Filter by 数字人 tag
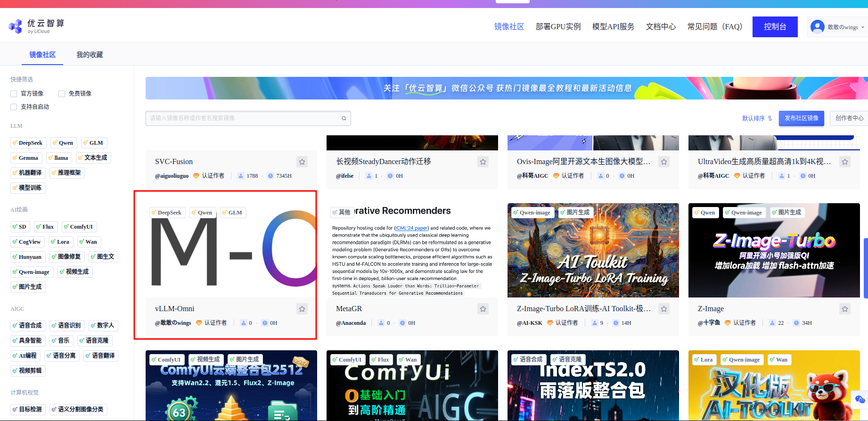 coord(103,326)
